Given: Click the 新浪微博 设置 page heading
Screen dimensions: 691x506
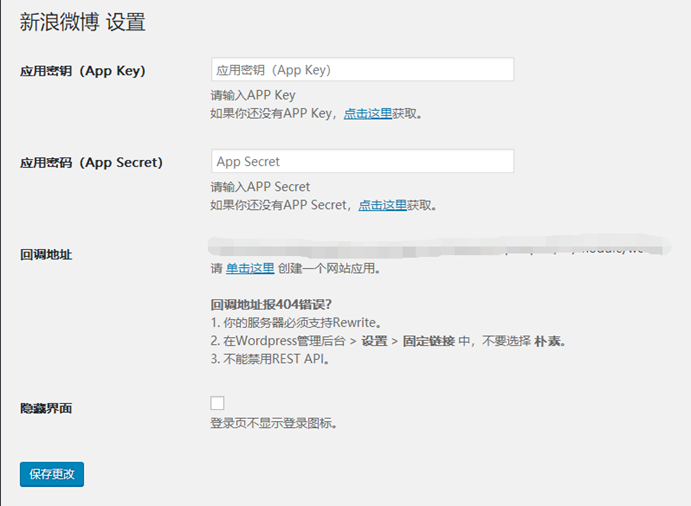Looking at the screenshot, I should 82,22.
